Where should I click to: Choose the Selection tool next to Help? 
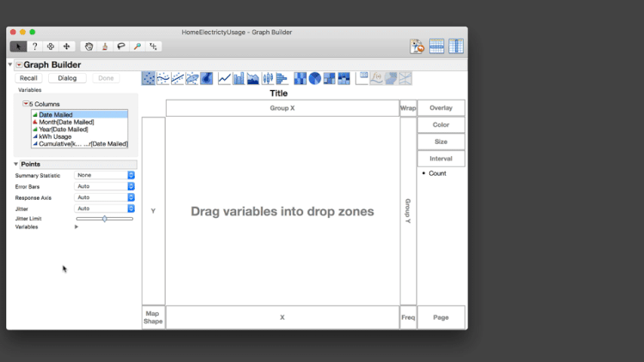point(51,46)
